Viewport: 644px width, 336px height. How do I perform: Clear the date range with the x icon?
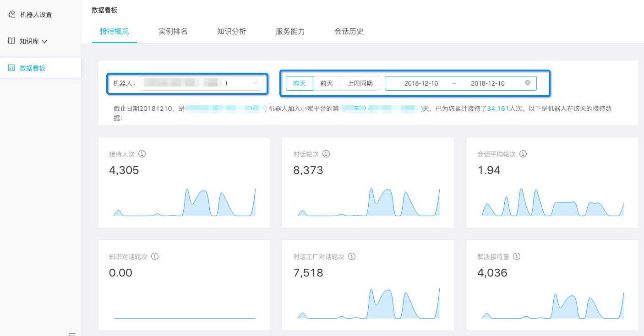(528, 83)
